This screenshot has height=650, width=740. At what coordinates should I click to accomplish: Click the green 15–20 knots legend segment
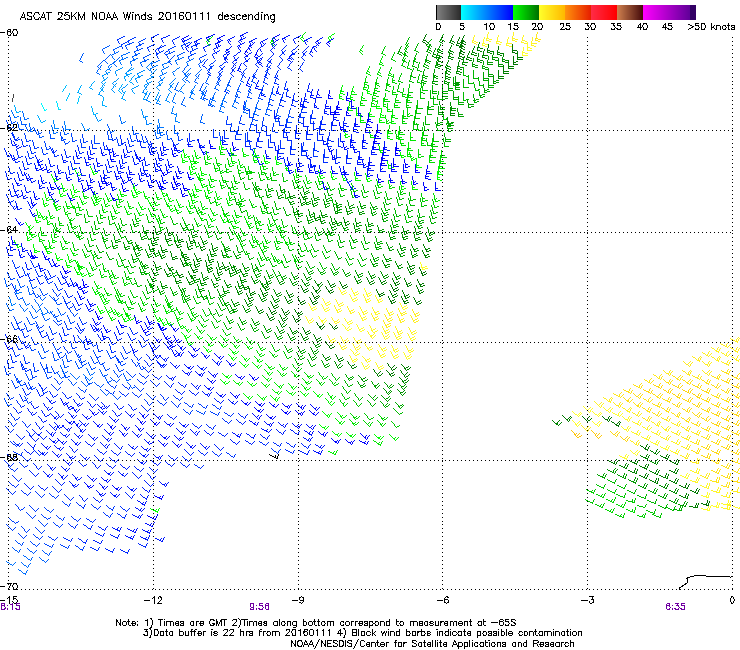pyautogui.click(x=526, y=12)
